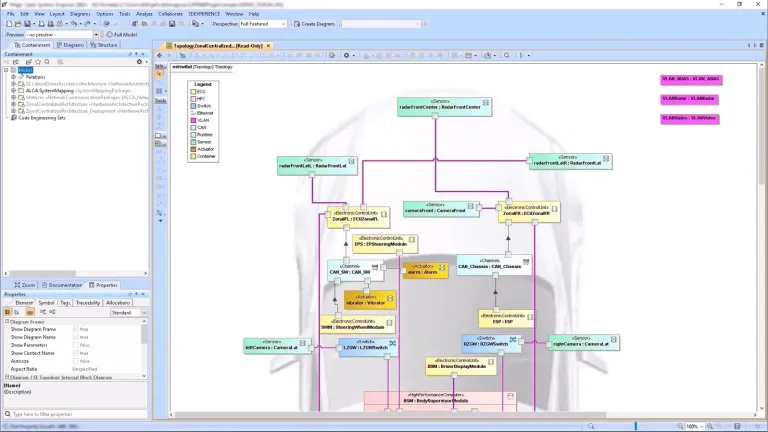Screen dimensions: 768x432
Task: Click the alphabetical sort icon in Properties toolbar
Action: [x=17, y=312]
